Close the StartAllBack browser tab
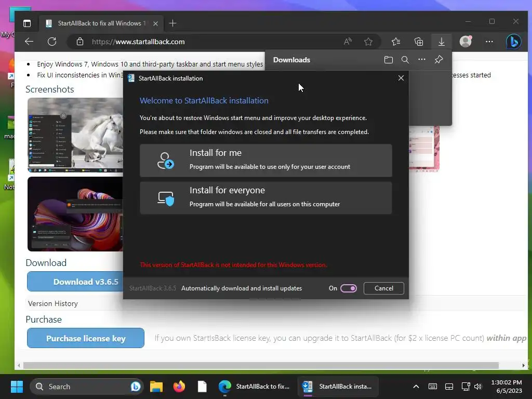This screenshot has width=532, height=399. [155, 23]
